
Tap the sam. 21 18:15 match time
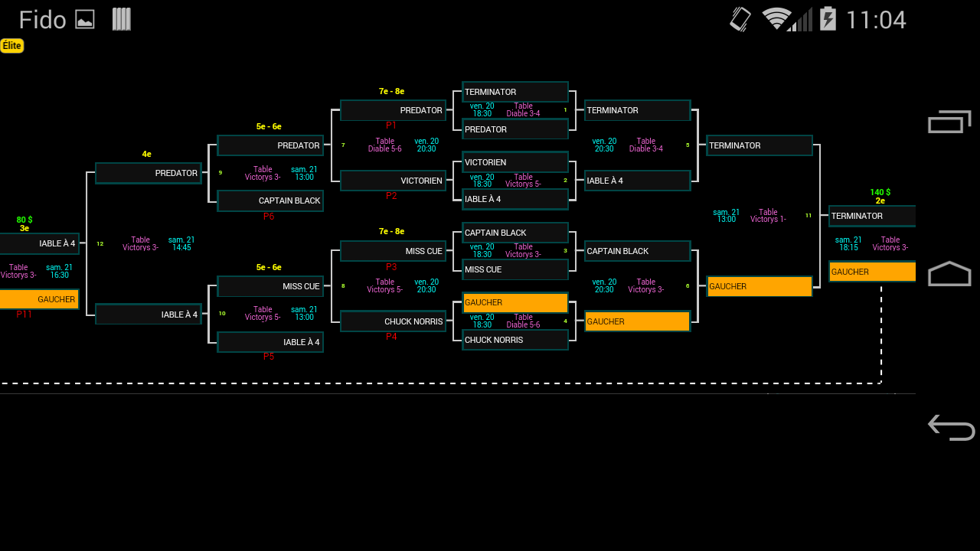tap(848, 243)
